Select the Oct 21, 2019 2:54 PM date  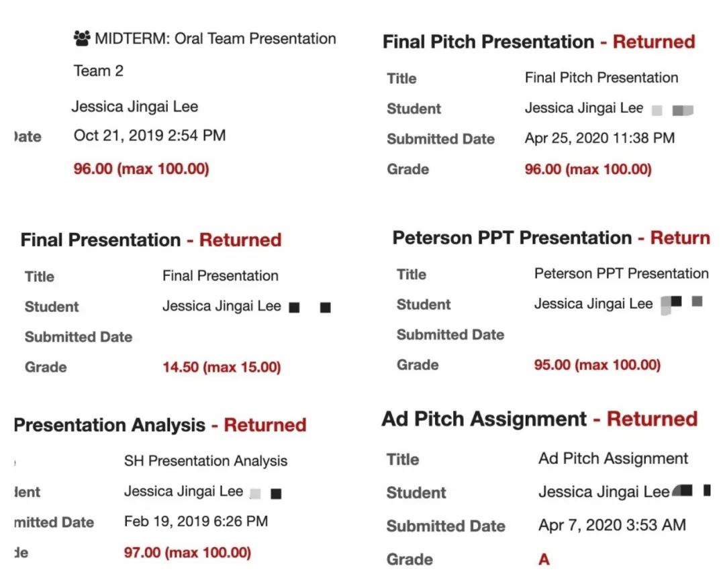tap(150, 135)
